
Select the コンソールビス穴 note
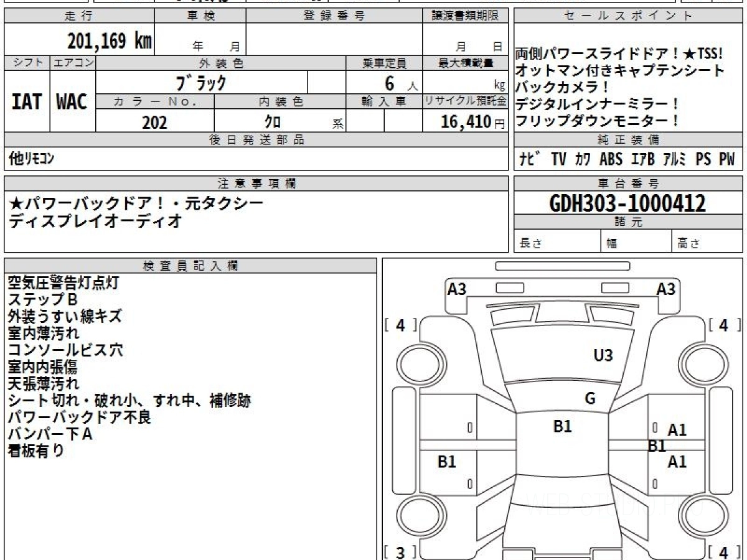[x=65, y=350]
